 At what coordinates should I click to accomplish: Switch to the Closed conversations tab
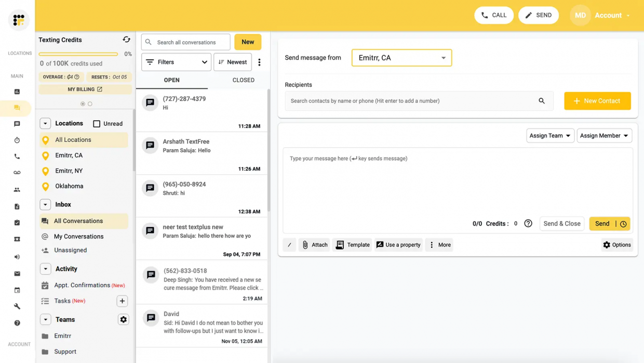coord(243,80)
